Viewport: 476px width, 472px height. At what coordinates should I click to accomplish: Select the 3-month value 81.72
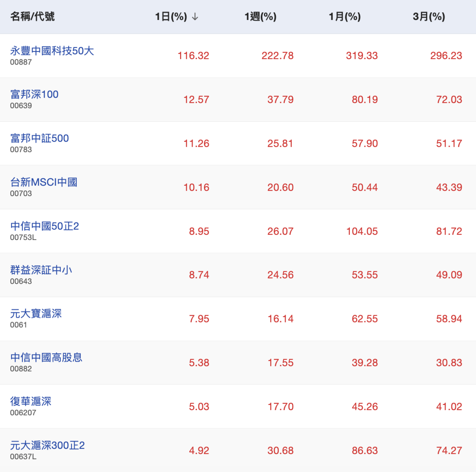[x=449, y=231]
